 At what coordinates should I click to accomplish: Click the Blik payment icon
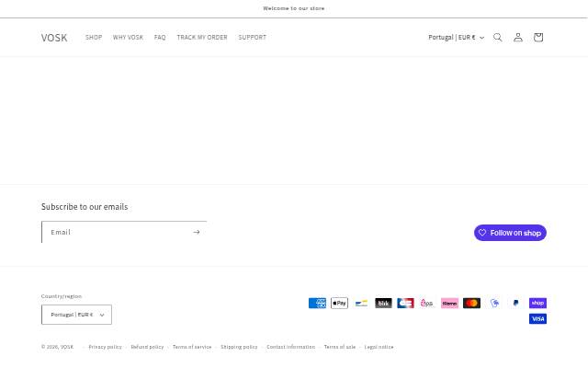pos(383,303)
